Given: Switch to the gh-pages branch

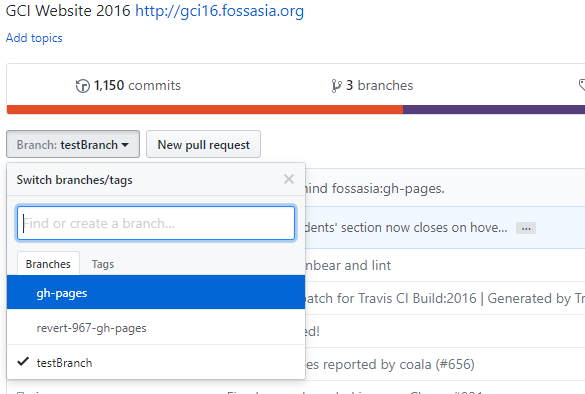Looking at the screenshot, I should pyautogui.click(x=156, y=292).
